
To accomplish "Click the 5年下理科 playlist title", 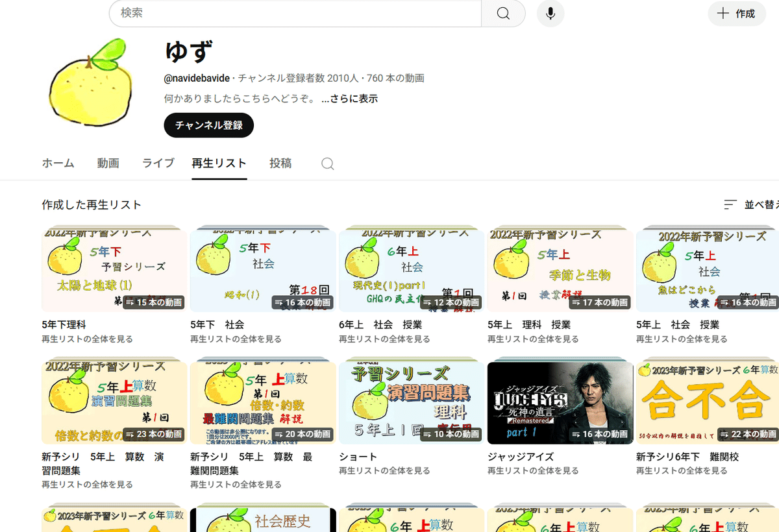I will click(x=64, y=324).
